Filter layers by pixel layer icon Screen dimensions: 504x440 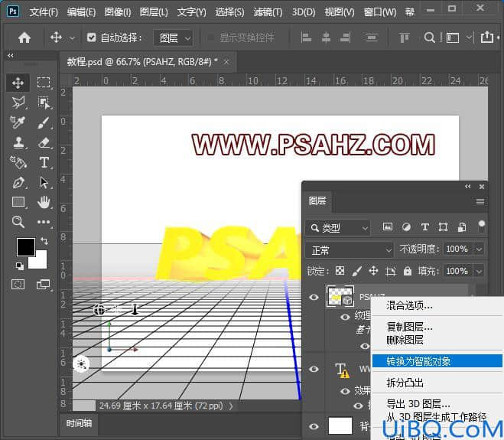coord(387,227)
